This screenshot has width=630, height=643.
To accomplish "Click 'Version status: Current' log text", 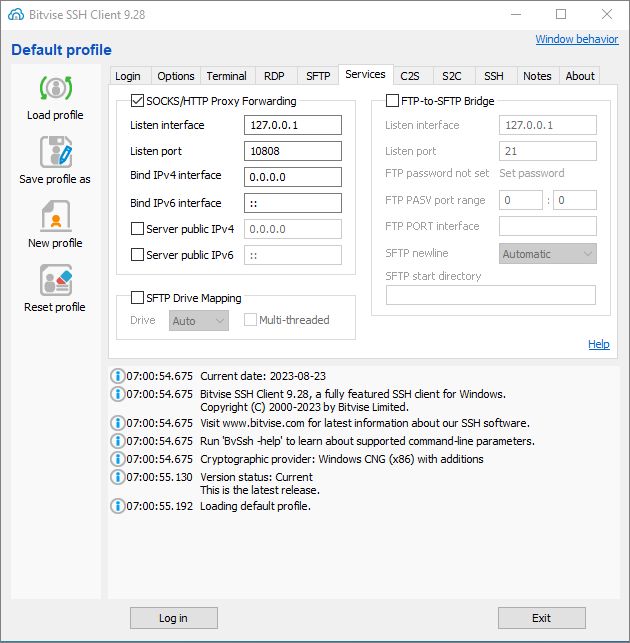I will (256, 477).
